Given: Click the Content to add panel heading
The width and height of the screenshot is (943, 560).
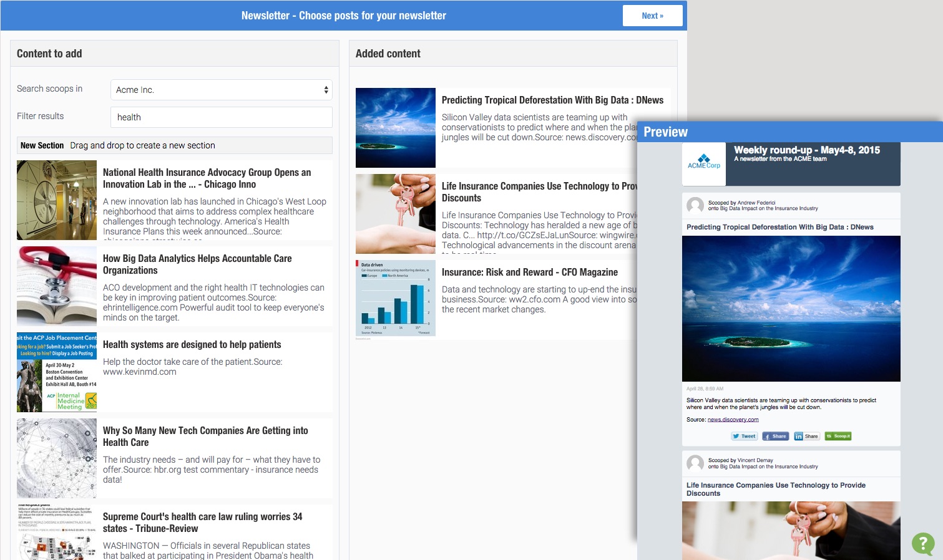Looking at the screenshot, I should click(49, 54).
